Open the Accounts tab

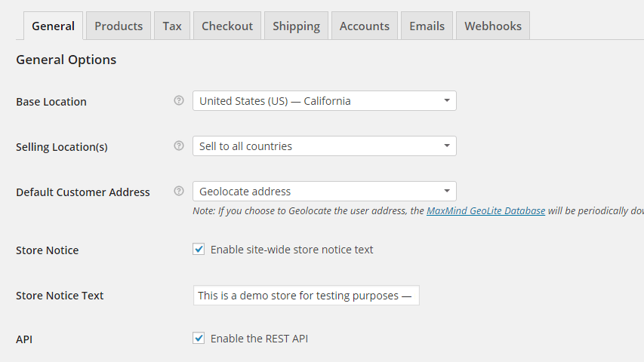coord(365,26)
